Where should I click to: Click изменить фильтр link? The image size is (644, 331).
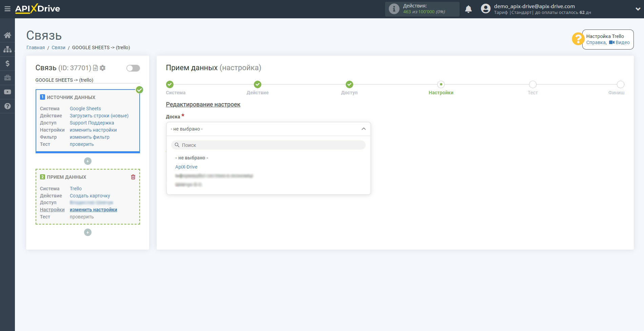(89, 137)
